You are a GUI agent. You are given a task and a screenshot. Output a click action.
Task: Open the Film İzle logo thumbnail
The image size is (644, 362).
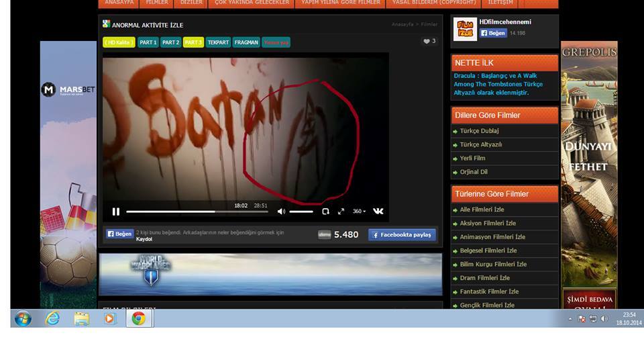click(465, 29)
